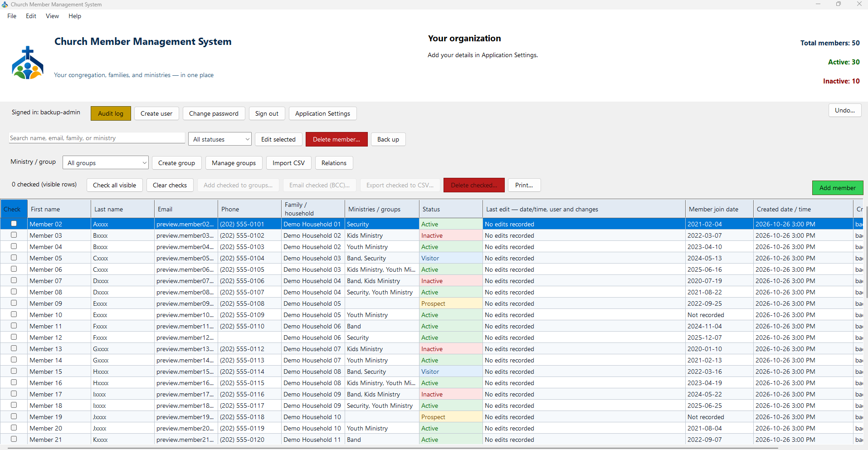Toggle the checkbox for Member 09
868x450 pixels.
click(x=14, y=303)
